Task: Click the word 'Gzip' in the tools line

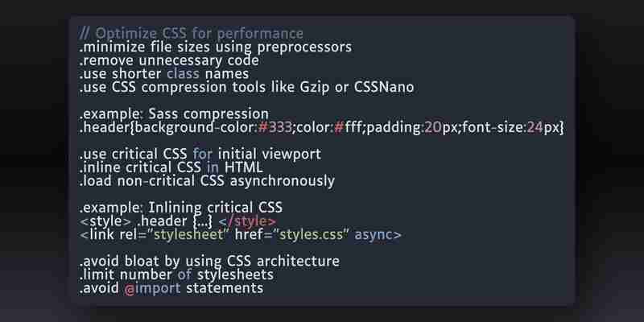Action: (314, 88)
